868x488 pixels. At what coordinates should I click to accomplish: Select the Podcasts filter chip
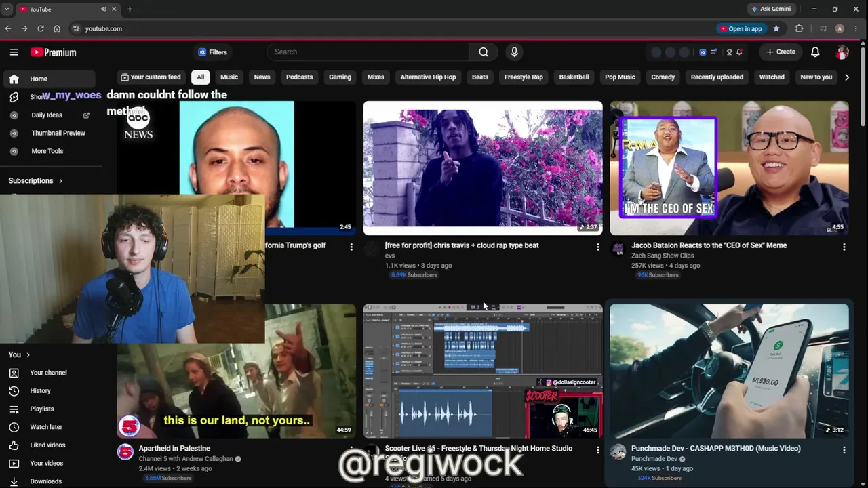[x=299, y=77]
